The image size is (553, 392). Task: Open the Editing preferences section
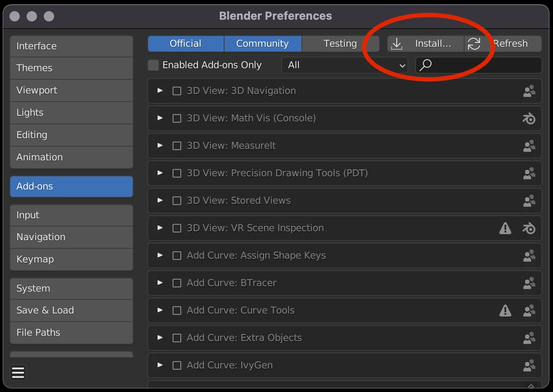pyautogui.click(x=71, y=135)
